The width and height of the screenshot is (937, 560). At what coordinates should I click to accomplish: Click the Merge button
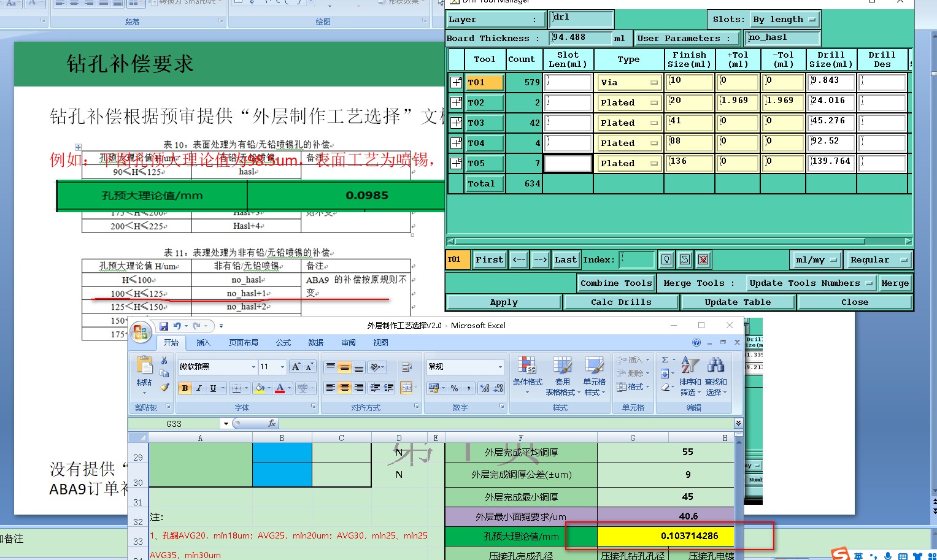[x=895, y=283]
